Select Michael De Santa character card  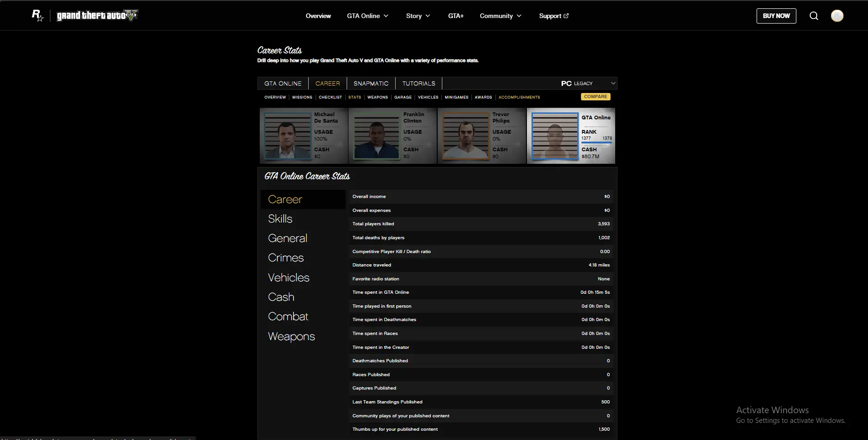(x=303, y=136)
